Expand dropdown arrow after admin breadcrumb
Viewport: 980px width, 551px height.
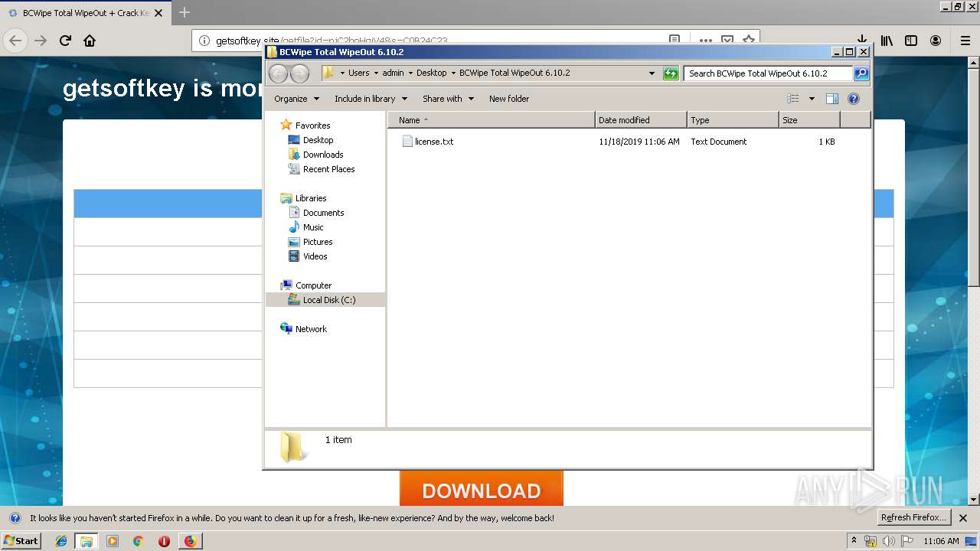410,73
